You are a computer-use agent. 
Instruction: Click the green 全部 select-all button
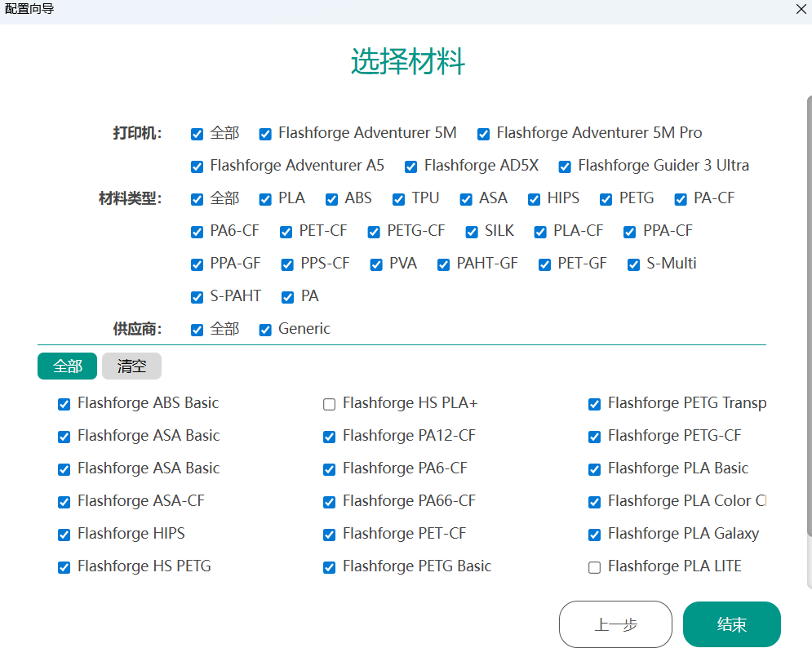[67, 366]
